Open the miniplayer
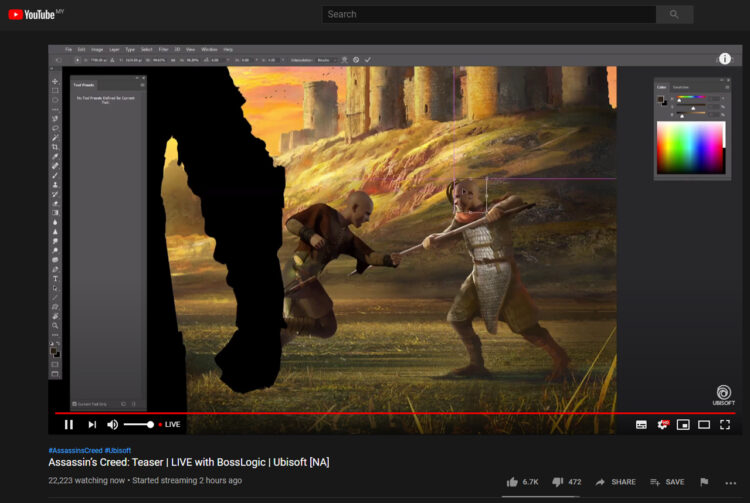The height and width of the screenshot is (503, 750). click(x=683, y=425)
